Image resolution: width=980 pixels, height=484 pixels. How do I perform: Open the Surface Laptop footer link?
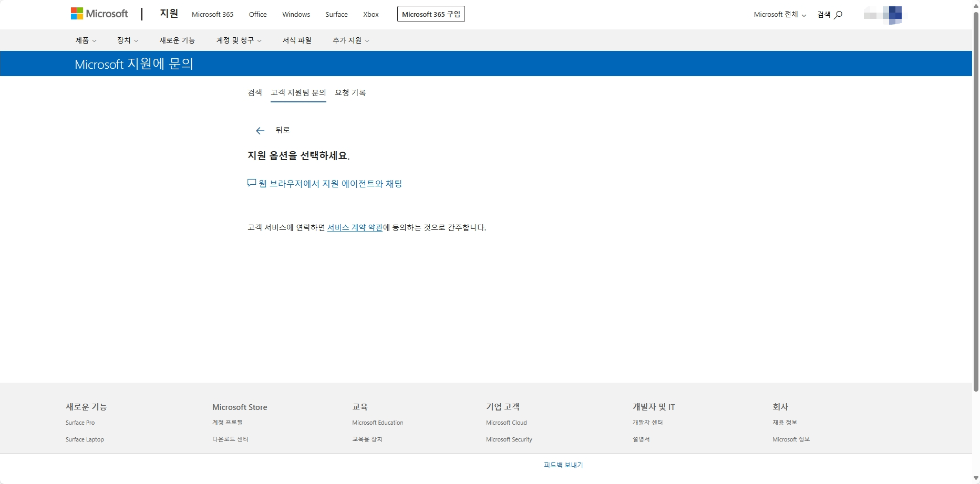[85, 439]
